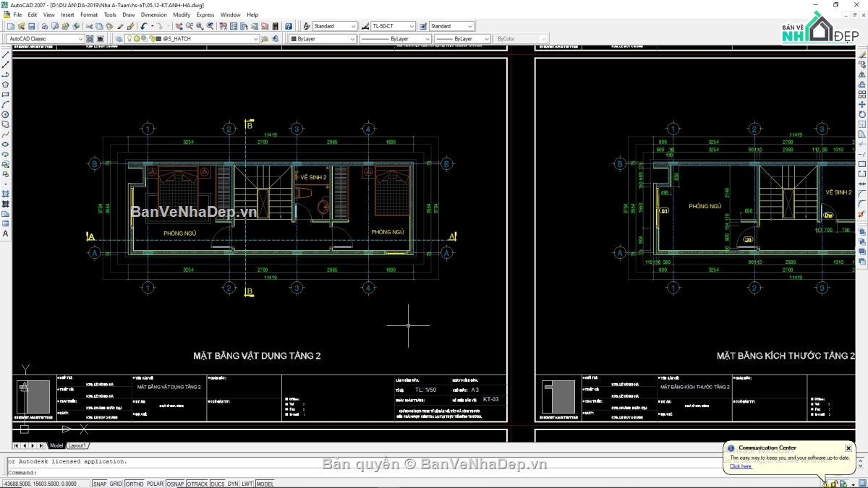
Task: Toggle OSNAP in status bar
Action: [x=175, y=484]
